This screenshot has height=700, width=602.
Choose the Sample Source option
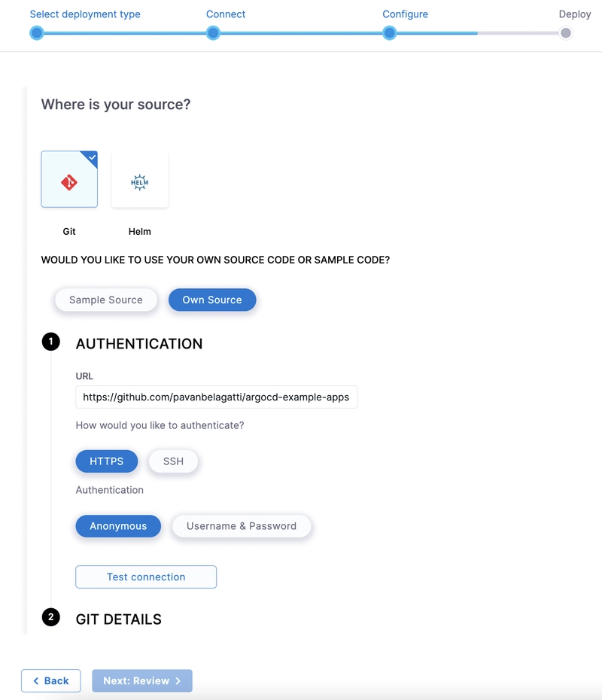point(106,300)
